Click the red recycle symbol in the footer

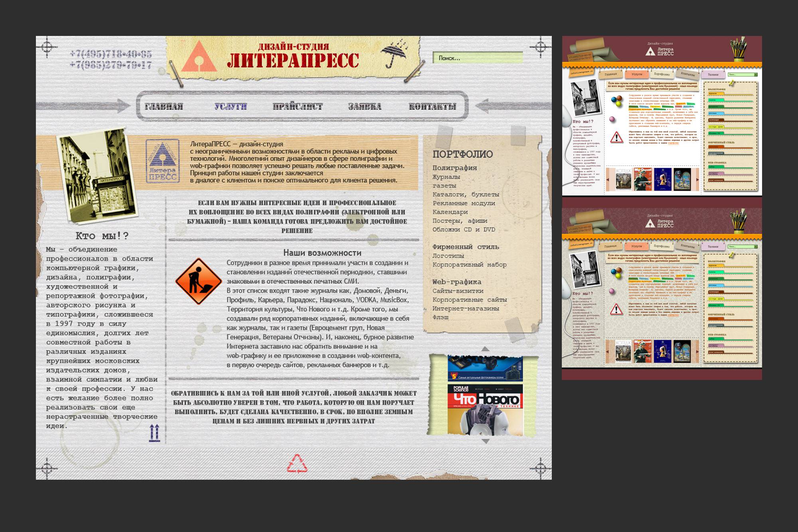(297, 464)
